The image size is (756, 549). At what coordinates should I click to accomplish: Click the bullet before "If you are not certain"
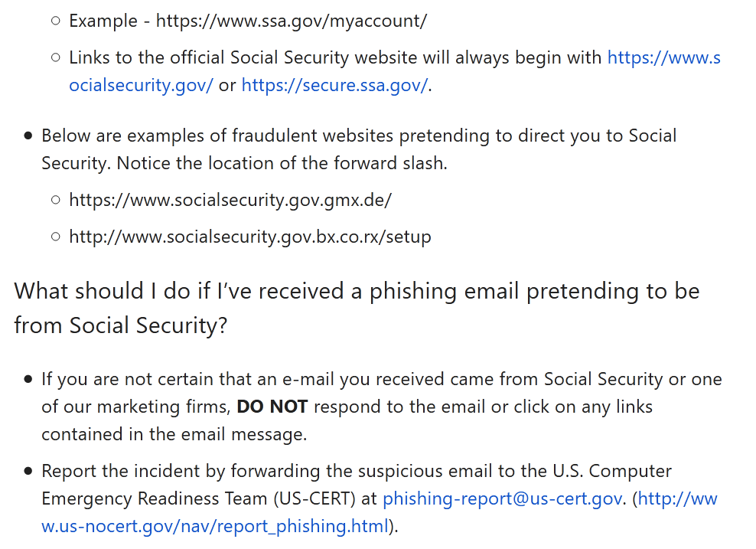[x=28, y=379]
